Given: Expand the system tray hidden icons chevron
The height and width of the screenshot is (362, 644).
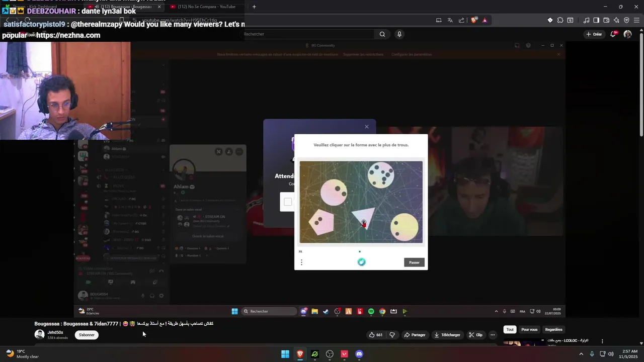Looking at the screenshot, I should [x=581, y=354].
